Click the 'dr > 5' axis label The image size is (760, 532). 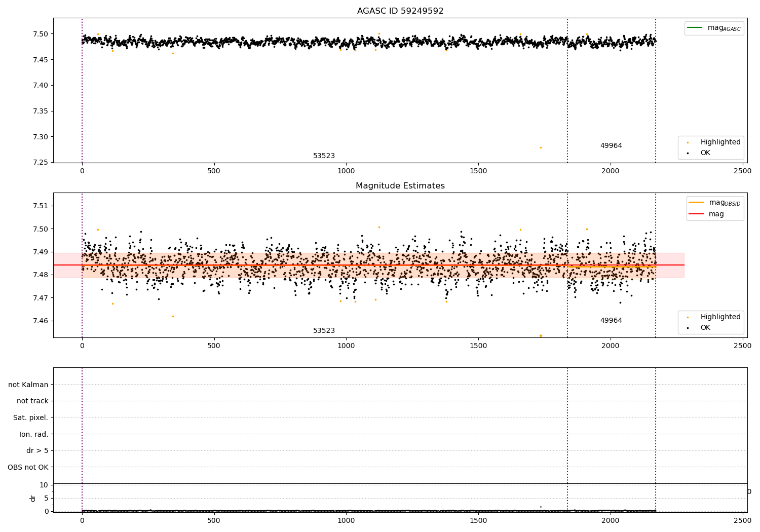pos(37,451)
